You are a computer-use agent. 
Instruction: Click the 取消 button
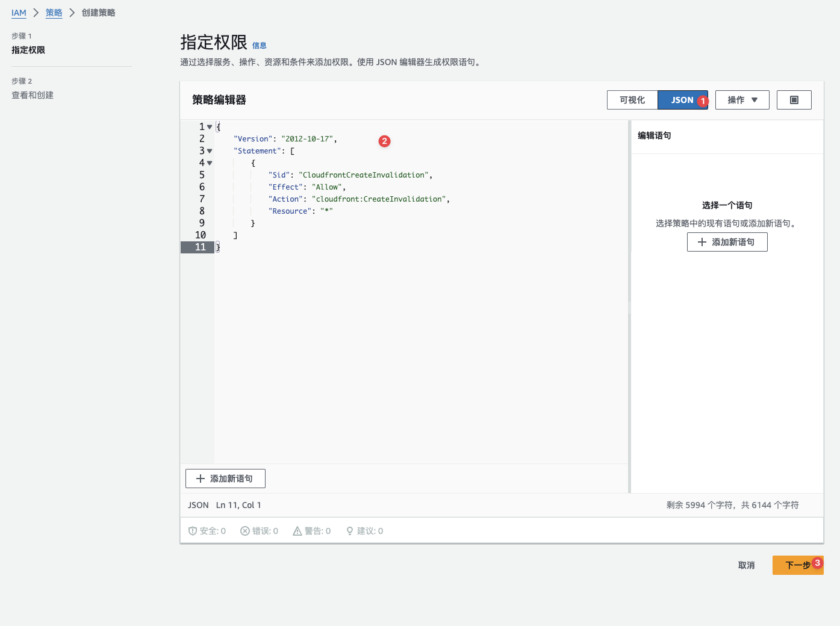click(747, 565)
